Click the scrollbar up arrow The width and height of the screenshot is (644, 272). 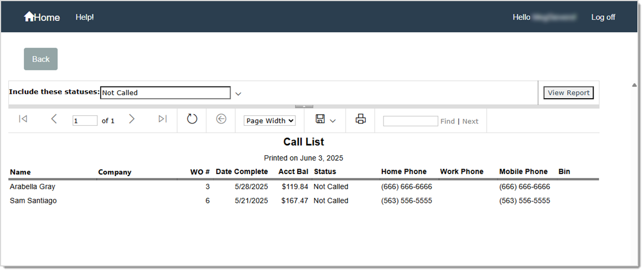633,85
